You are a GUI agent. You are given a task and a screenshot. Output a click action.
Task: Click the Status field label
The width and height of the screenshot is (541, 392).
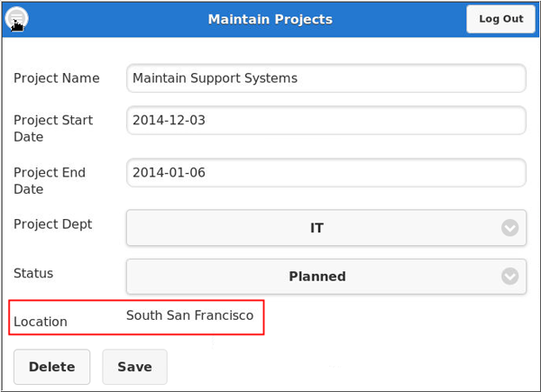point(33,273)
